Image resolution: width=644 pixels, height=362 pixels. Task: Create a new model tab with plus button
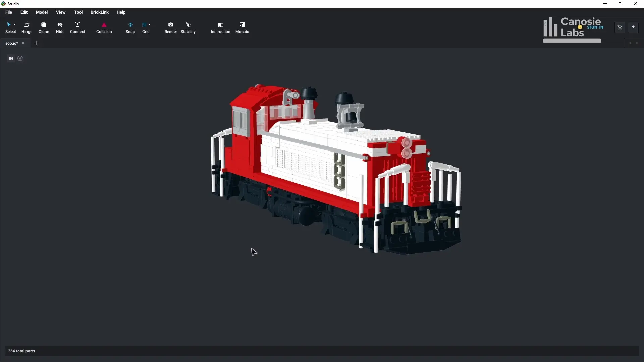point(36,43)
